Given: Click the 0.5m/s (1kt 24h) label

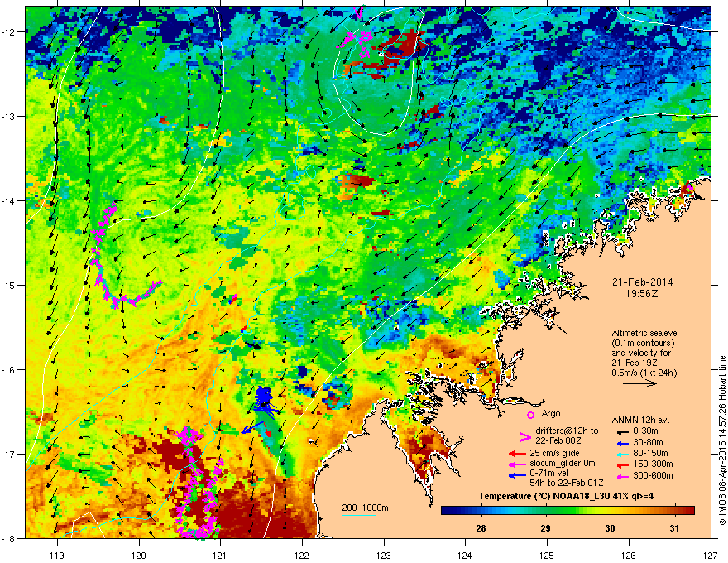Looking at the screenshot, I should tap(644, 373).
